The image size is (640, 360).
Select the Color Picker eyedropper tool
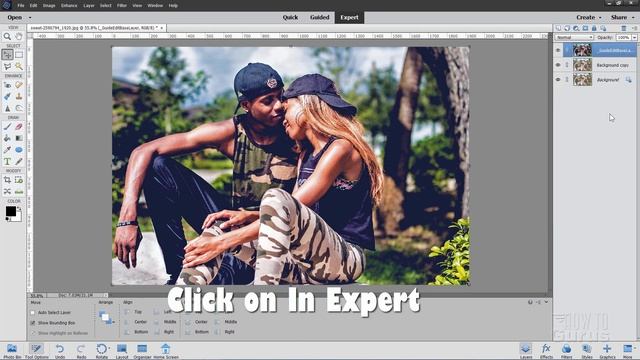coord(7,150)
